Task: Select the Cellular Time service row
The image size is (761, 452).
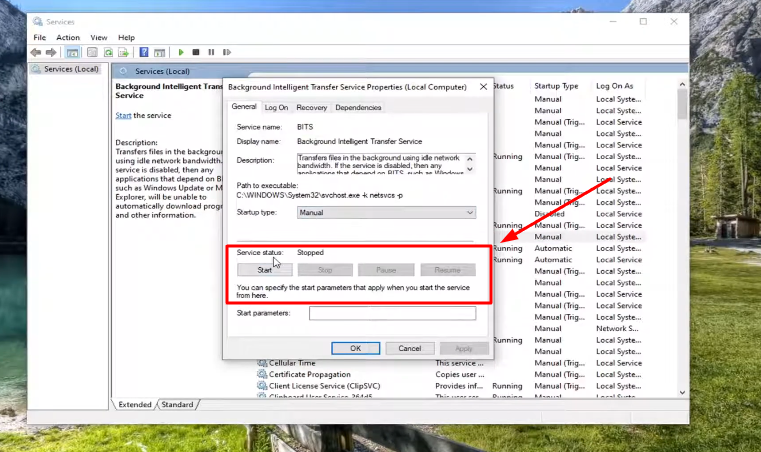Action: tap(449, 363)
